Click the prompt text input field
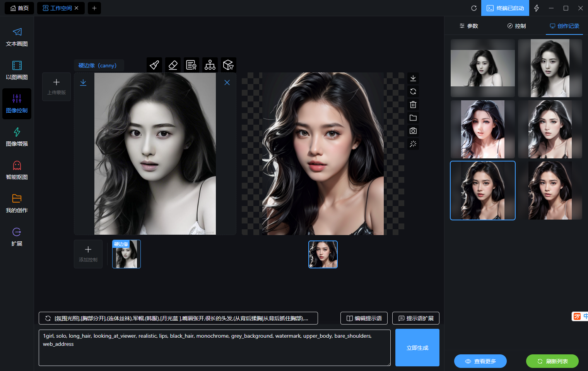Screen dimensions: 588x371 214,347
